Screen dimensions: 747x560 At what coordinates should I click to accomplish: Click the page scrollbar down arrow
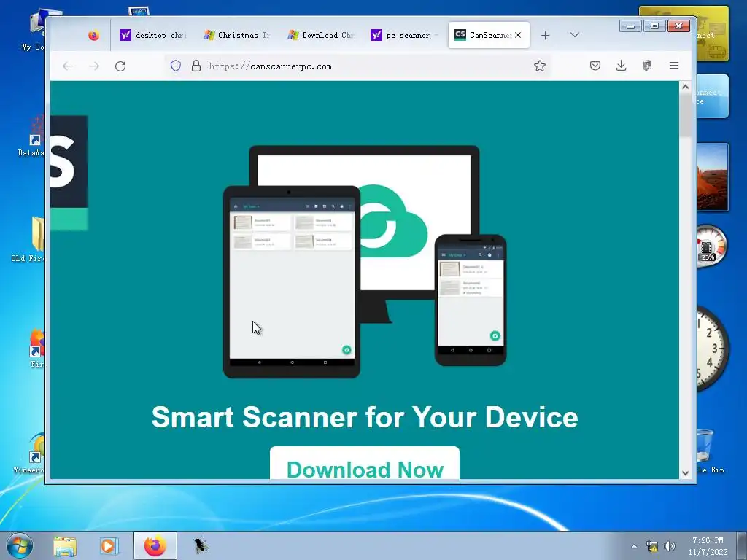(685, 472)
